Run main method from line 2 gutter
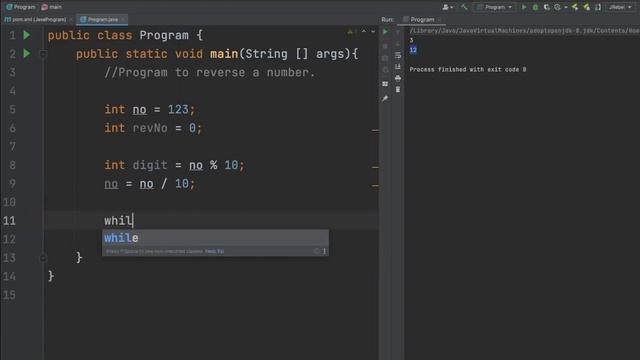640x360 pixels. [27, 53]
